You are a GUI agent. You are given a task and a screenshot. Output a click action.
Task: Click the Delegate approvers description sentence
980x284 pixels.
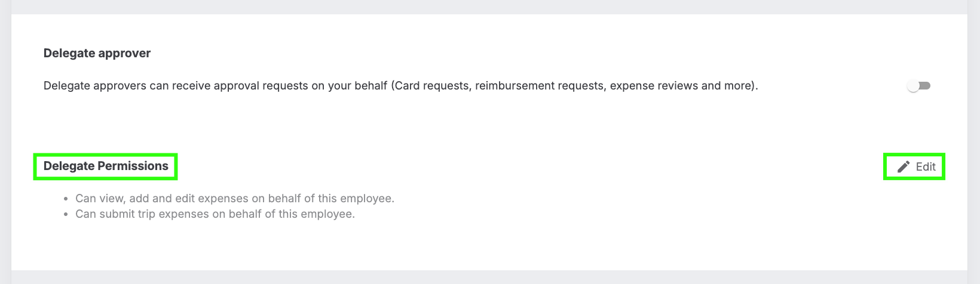click(x=400, y=85)
